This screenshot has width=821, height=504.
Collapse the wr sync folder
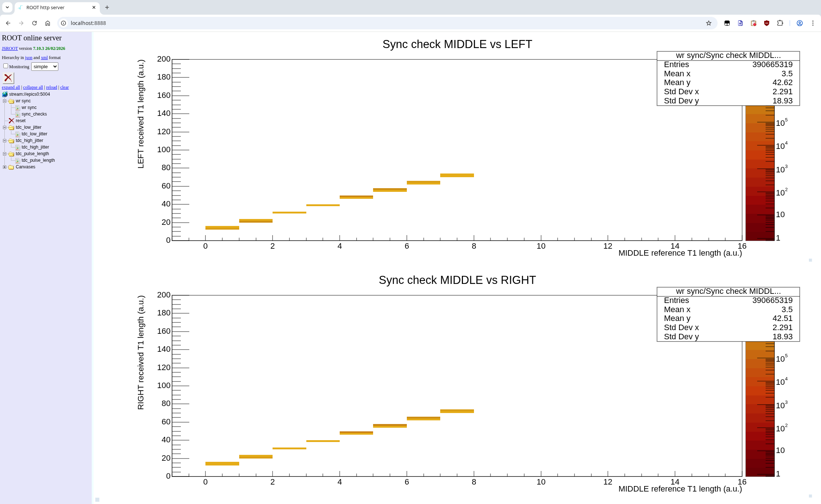point(5,101)
